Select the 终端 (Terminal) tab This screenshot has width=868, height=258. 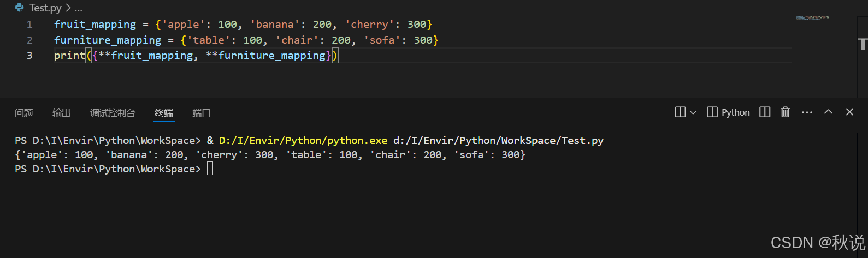164,113
